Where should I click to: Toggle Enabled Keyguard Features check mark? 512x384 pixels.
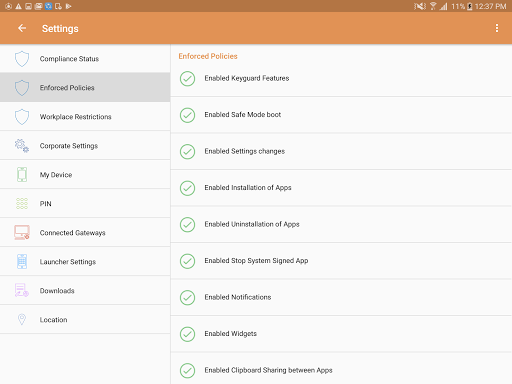point(187,79)
